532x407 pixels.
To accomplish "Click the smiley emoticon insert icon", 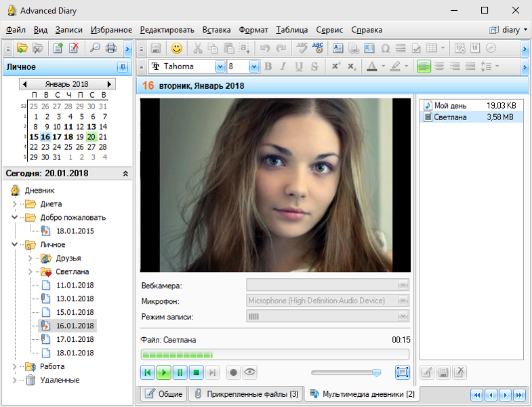I will pyautogui.click(x=177, y=48).
